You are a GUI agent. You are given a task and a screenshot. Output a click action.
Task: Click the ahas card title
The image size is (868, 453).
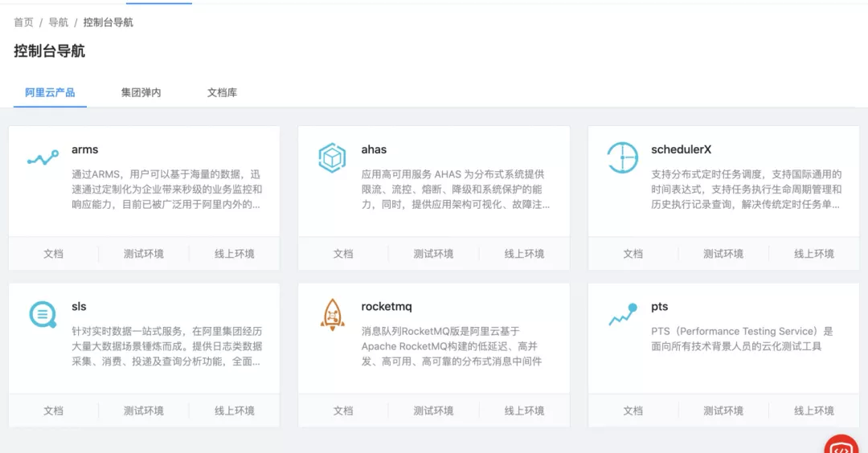pos(374,149)
